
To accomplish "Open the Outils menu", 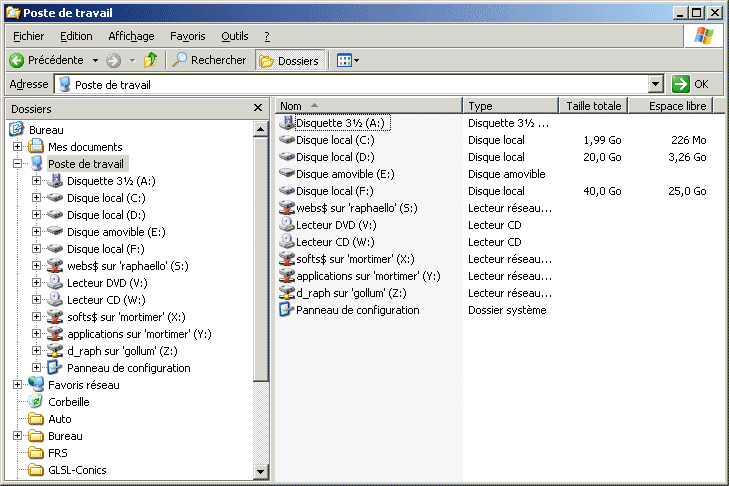I will click(x=235, y=36).
